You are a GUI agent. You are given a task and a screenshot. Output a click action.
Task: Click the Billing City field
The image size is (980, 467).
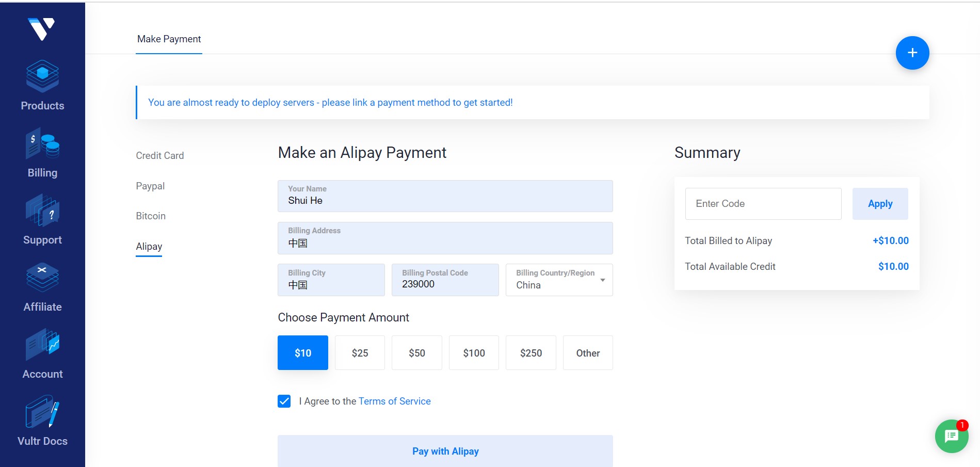(x=331, y=280)
